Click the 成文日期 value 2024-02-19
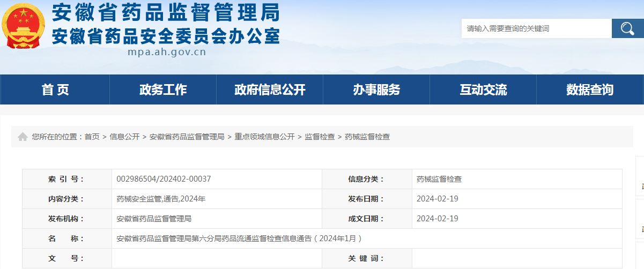644x269 pixels. pyautogui.click(x=438, y=219)
